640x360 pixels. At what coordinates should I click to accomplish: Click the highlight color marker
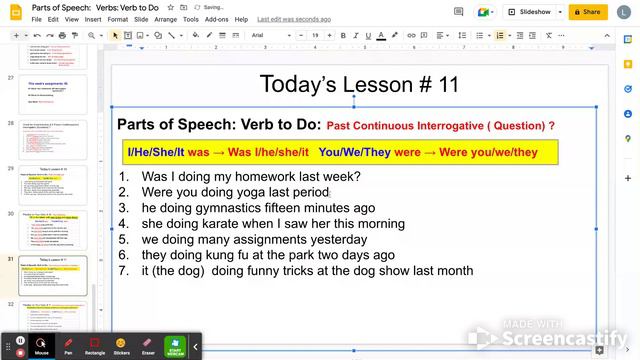(394, 36)
